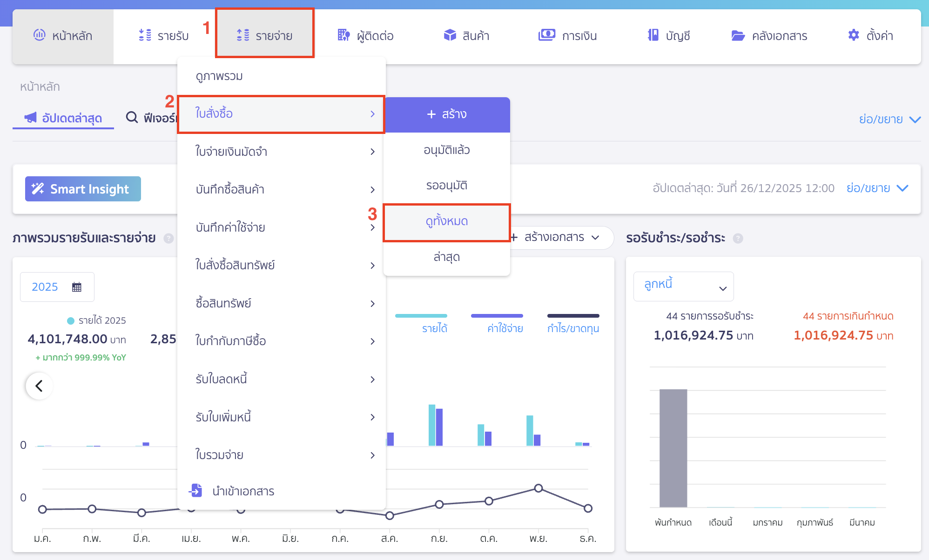Click the + สร้าง button in the submenu
This screenshot has height=560, width=929.
(446, 114)
